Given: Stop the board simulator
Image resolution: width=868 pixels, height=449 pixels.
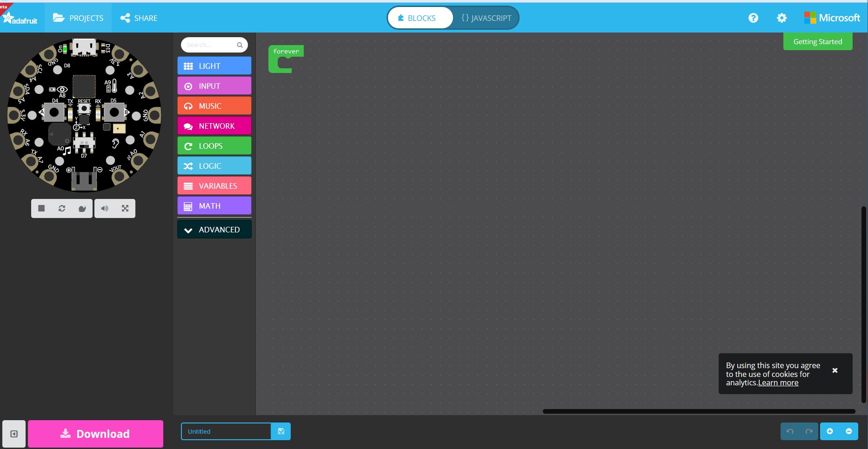Looking at the screenshot, I should click(41, 208).
